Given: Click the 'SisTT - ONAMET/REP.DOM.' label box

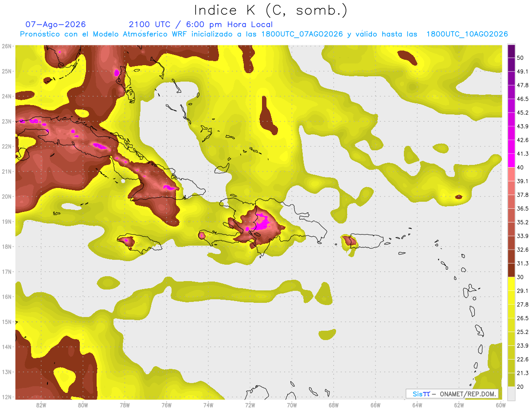Looking at the screenshot, I should [452, 394].
